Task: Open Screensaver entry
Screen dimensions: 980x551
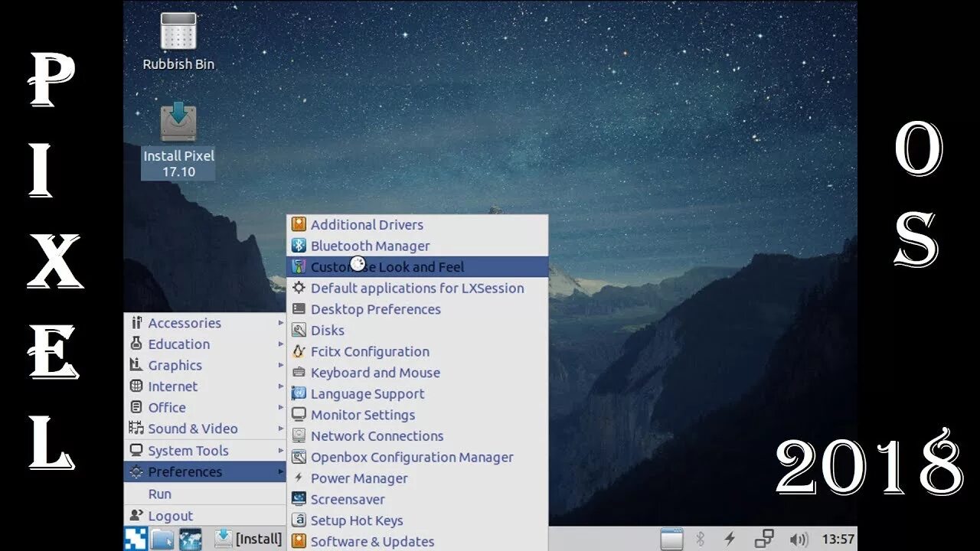Action: (x=417, y=499)
